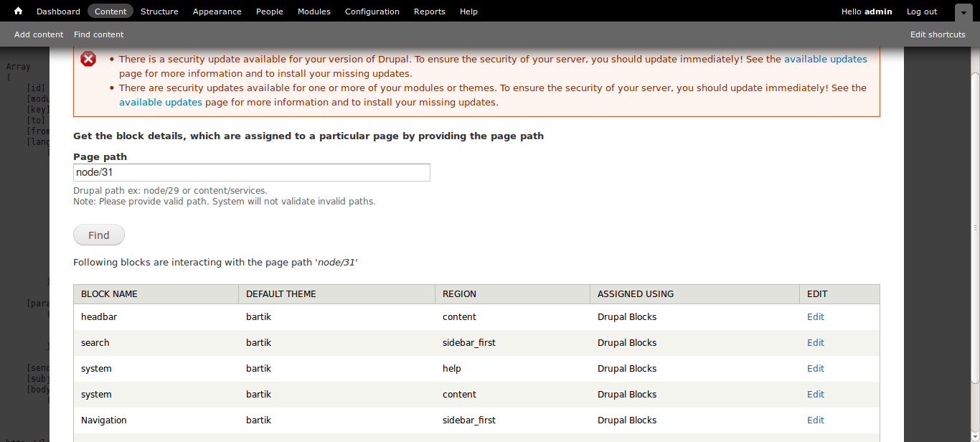
Task: Open the toolbar dropdown arrow at top right
Action: click(x=963, y=12)
